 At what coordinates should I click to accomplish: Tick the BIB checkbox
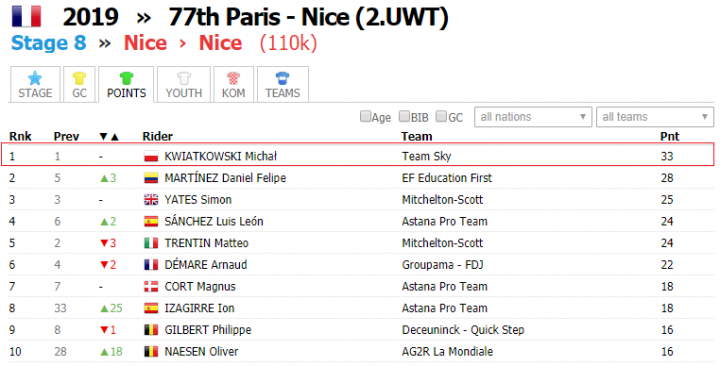click(x=404, y=117)
